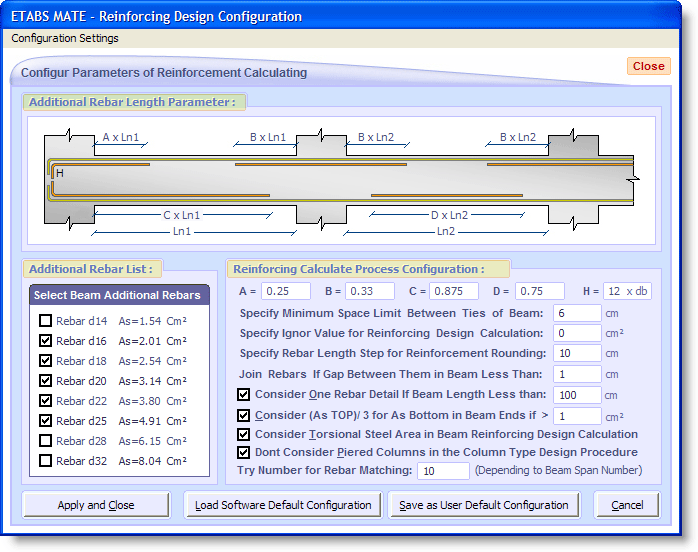
Task: Uncheck Rebar d20 in additional rebars list
Action: [x=45, y=381]
